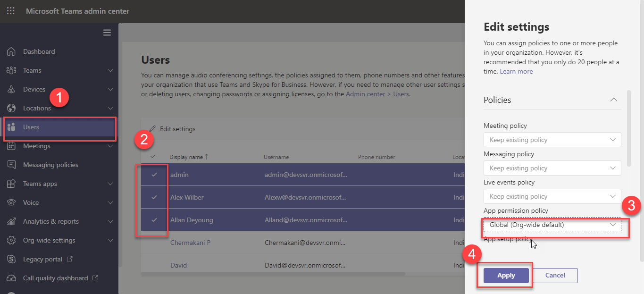Click the Edit settings pencil icon
644x294 pixels.
(152, 129)
